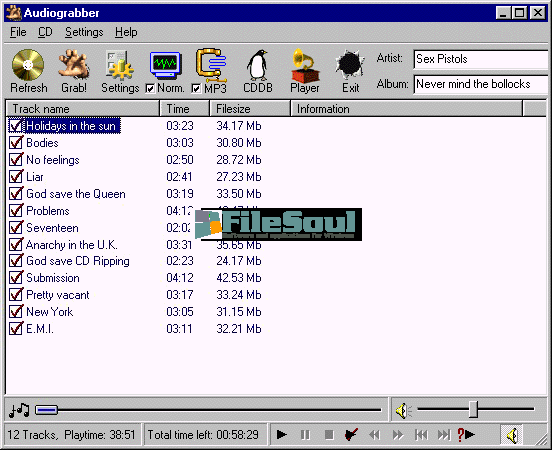
Task: Click the track position slider thumb
Action: 46,410
